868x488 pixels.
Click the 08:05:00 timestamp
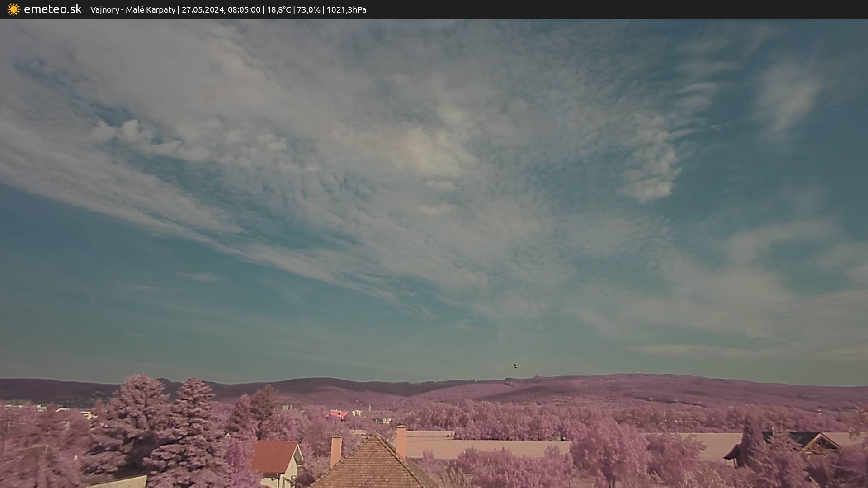pyautogui.click(x=244, y=9)
